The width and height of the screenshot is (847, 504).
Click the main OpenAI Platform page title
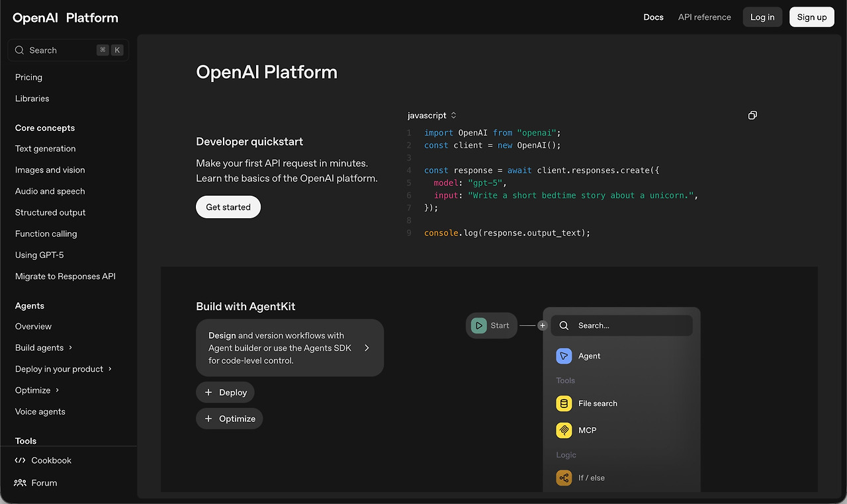point(267,72)
